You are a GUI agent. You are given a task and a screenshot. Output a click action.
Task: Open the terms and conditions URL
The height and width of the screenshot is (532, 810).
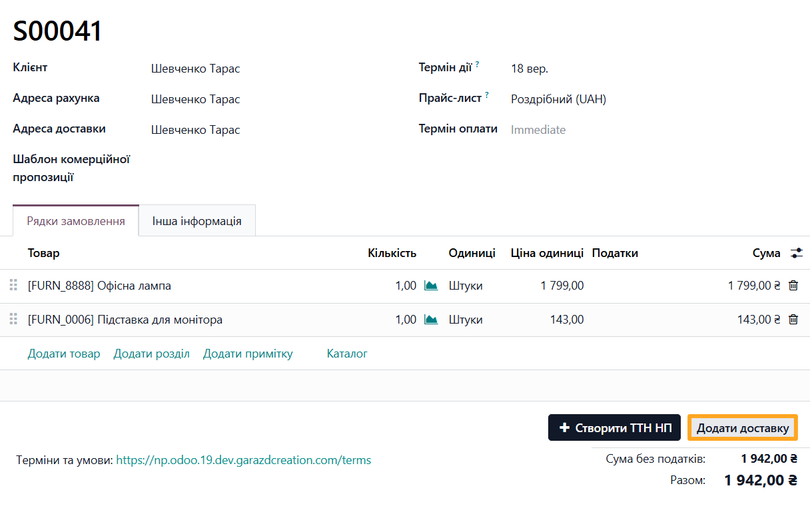pos(243,460)
